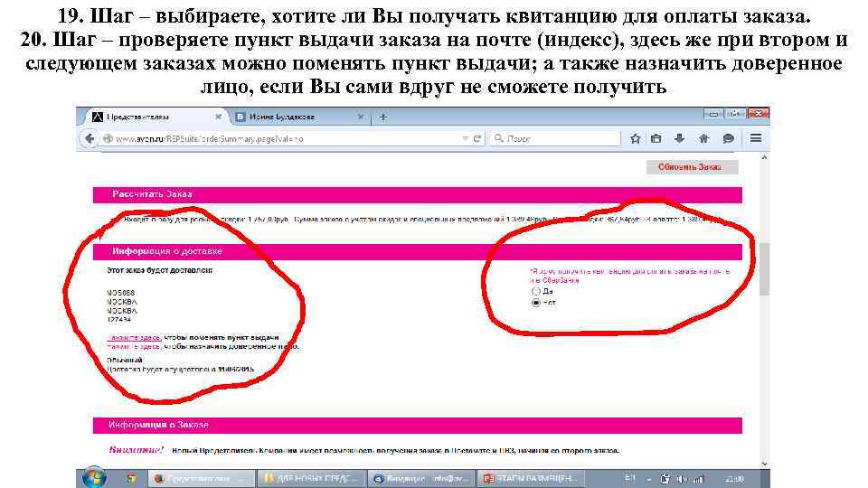Screen dimensions: 868x488
Task: Click the volume speaker tray icon
Action: [x=682, y=479]
